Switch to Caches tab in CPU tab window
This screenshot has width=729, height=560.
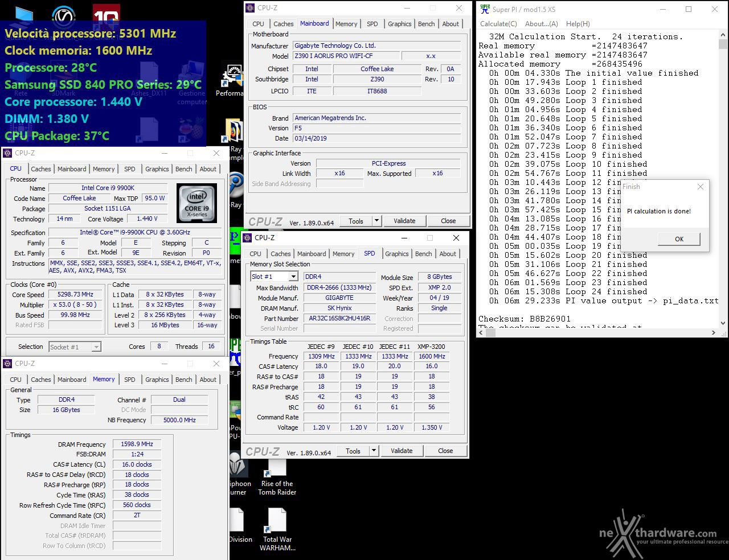41,169
